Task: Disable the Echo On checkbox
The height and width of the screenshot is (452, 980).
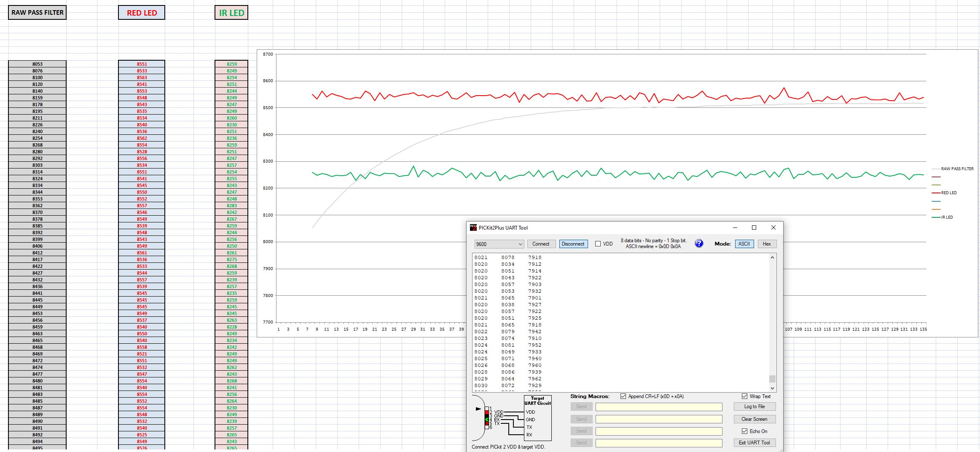Action: [744, 431]
